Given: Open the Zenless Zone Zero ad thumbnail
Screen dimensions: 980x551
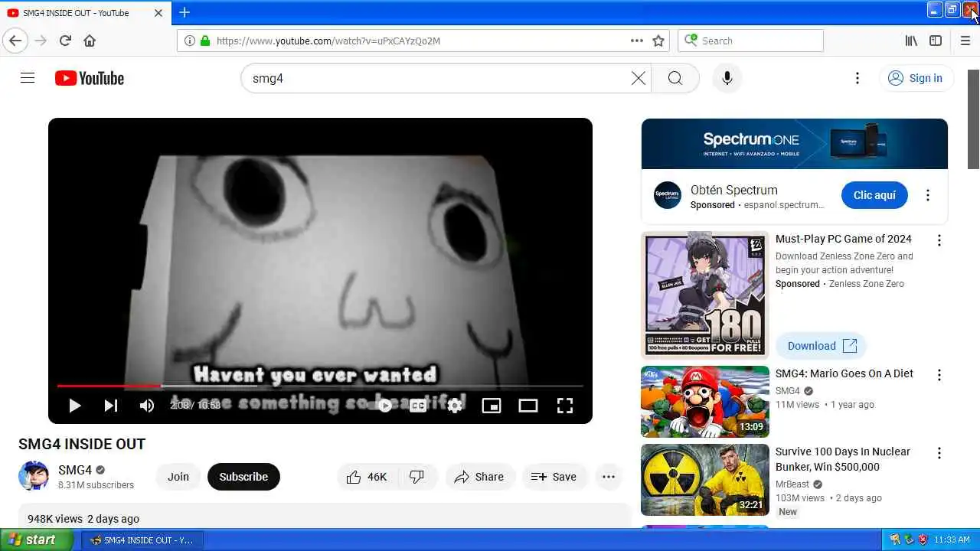Looking at the screenshot, I should point(705,295).
